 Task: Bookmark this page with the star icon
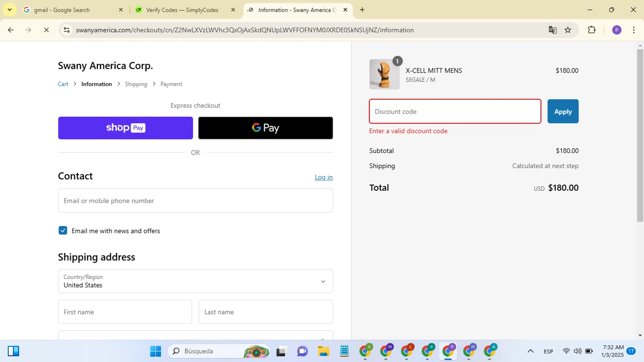pos(568,30)
